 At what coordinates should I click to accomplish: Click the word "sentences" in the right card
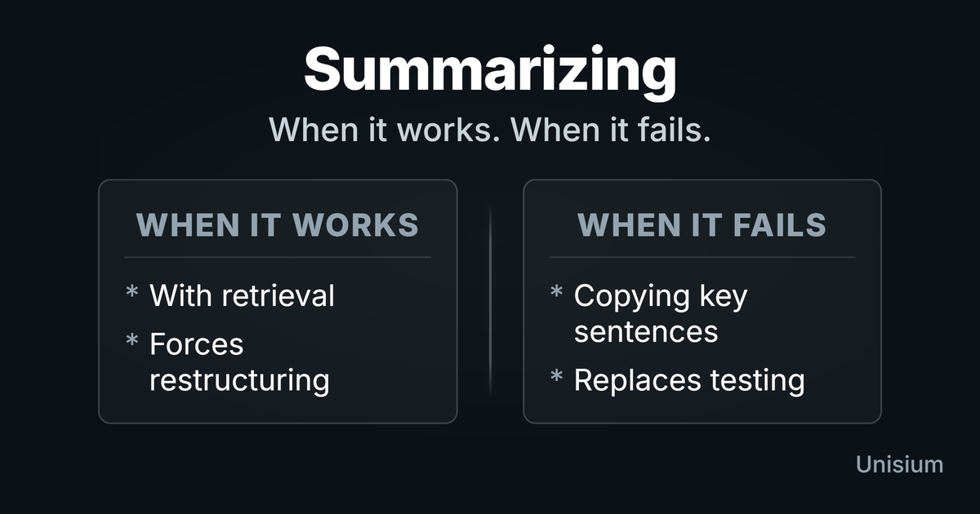645,331
